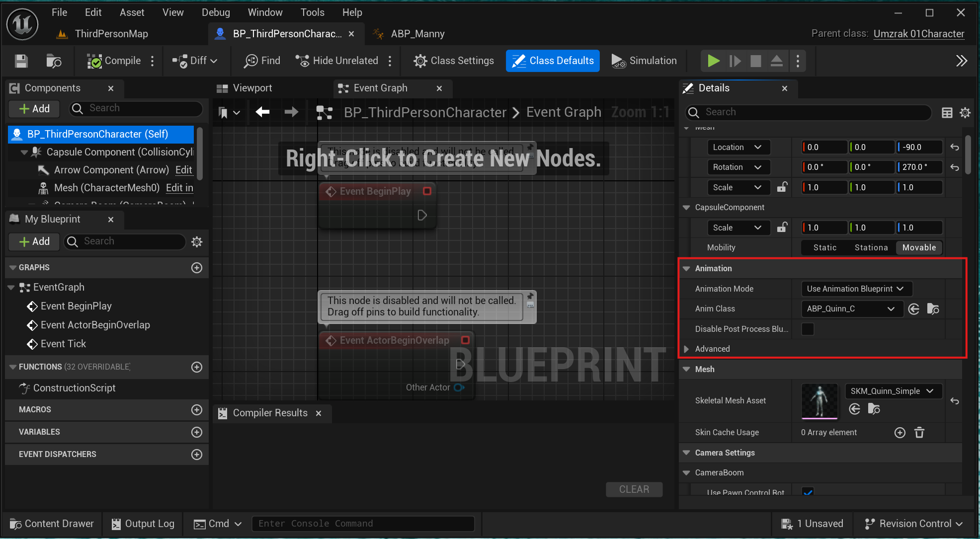This screenshot has width=980, height=539.
Task: Open the SKM_Quinn_Simple mesh dropdown
Action: tap(894, 391)
